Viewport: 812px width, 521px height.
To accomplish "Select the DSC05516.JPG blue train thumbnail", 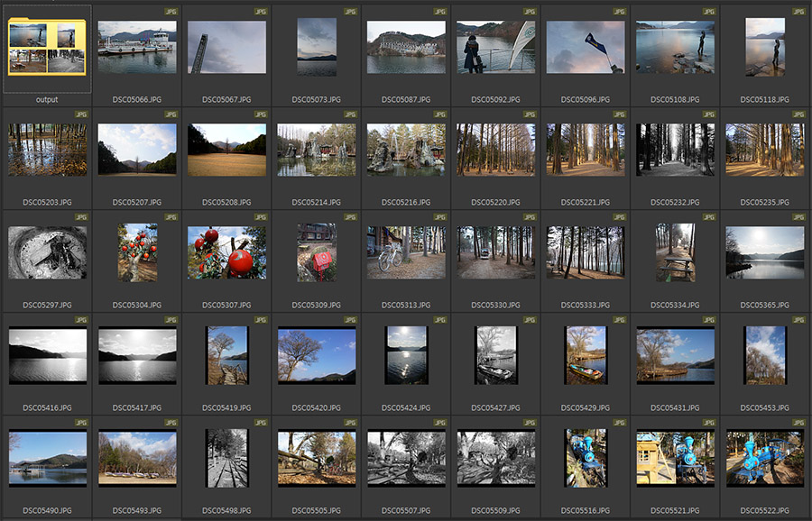I will (586, 457).
